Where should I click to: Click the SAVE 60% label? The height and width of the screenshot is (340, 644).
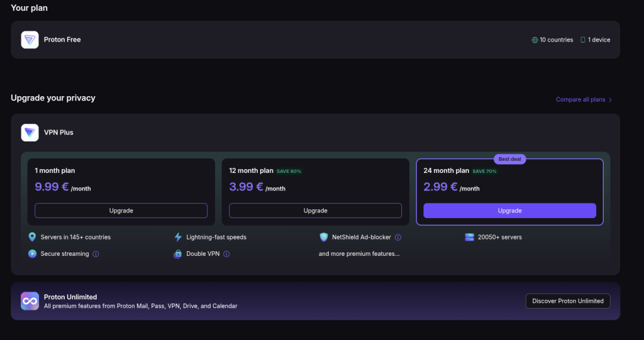289,171
